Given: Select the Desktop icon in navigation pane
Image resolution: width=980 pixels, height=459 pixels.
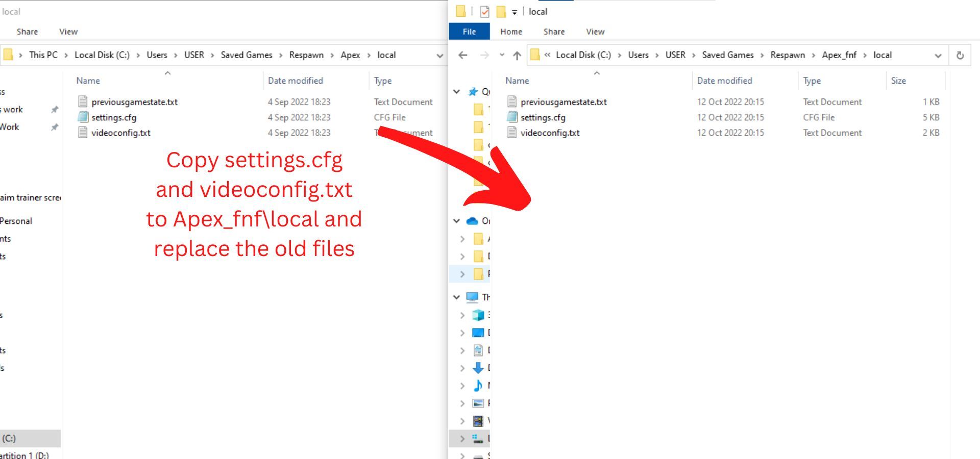Looking at the screenshot, I should pos(478,333).
